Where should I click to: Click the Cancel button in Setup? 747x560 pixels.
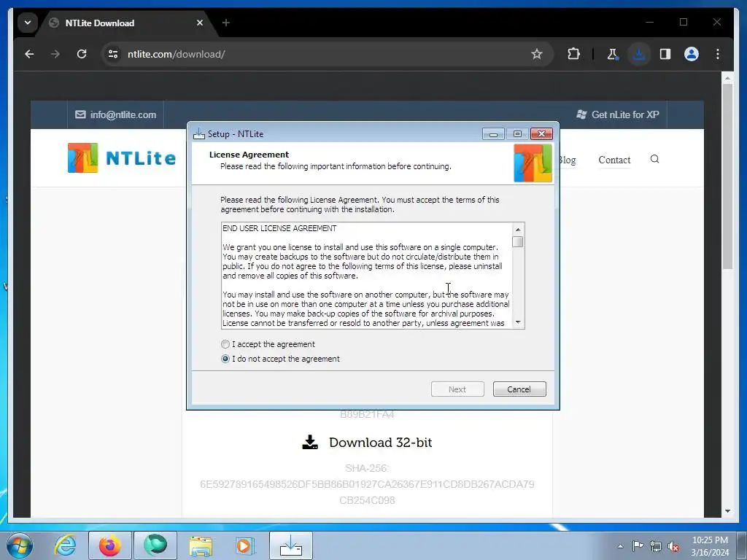click(519, 389)
